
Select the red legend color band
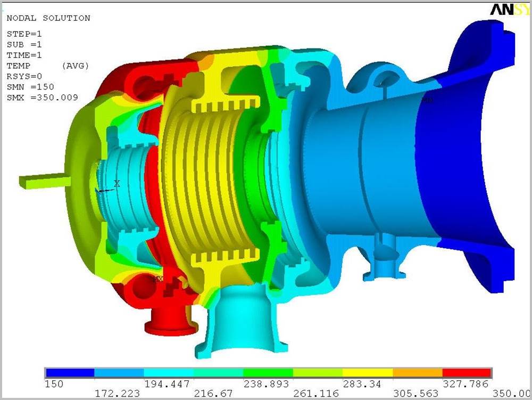(467, 372)
